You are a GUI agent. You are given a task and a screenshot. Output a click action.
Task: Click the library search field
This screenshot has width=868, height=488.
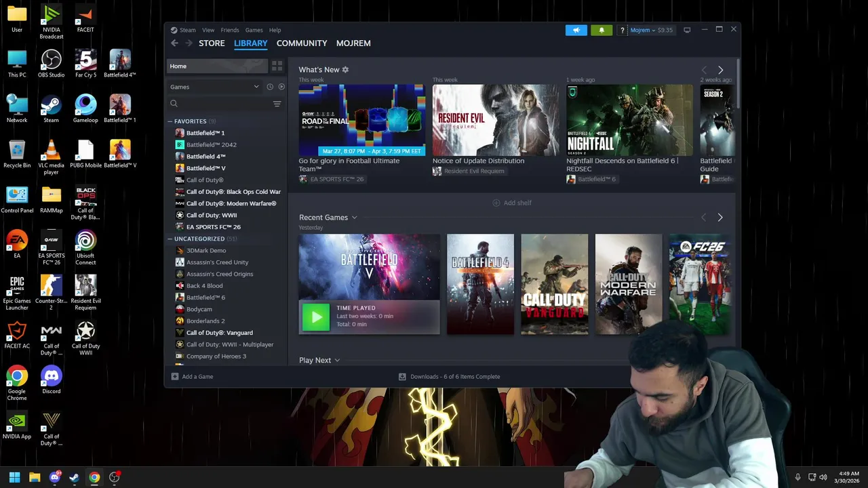(x=220, y=104)
